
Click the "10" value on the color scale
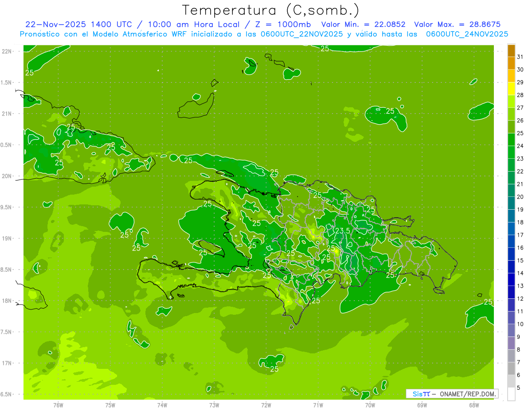coord(520,324)
